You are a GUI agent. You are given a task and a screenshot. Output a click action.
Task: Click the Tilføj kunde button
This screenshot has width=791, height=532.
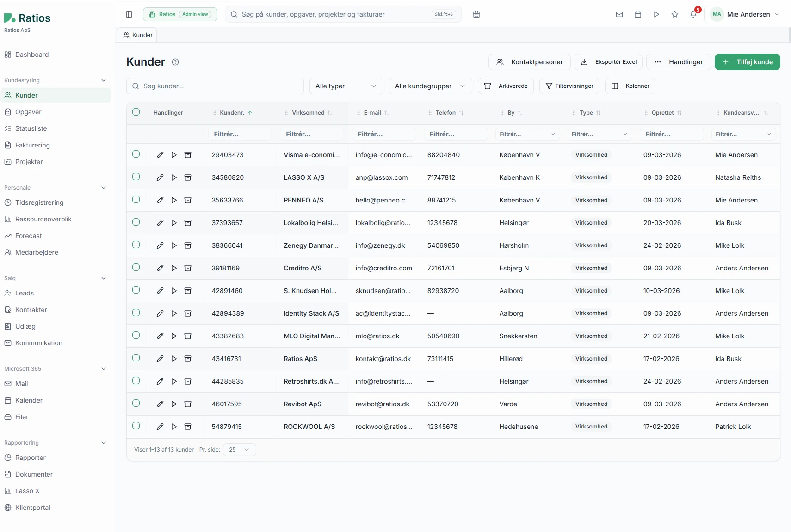[x=747, y=62]
